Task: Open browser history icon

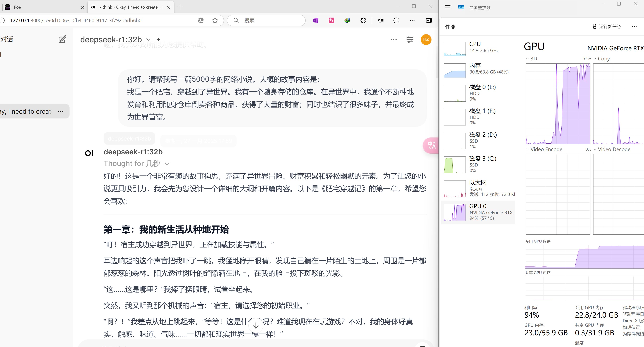Action: pos(396,20)
